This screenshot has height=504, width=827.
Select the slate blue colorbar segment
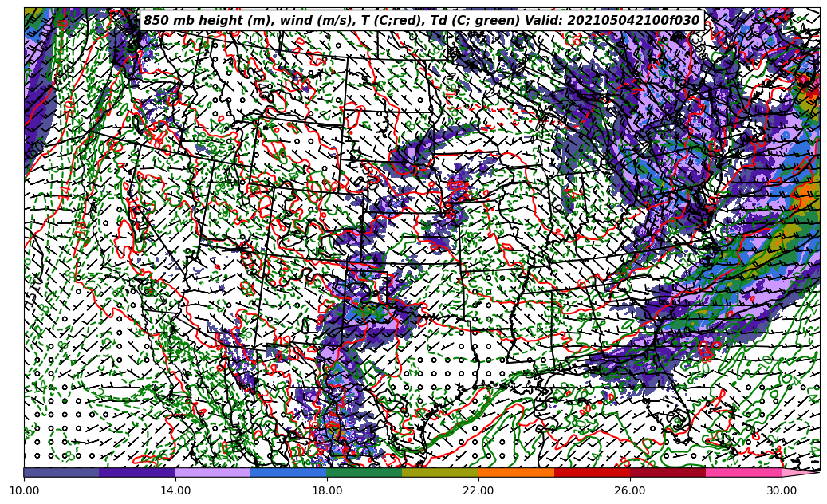[61, 472]
